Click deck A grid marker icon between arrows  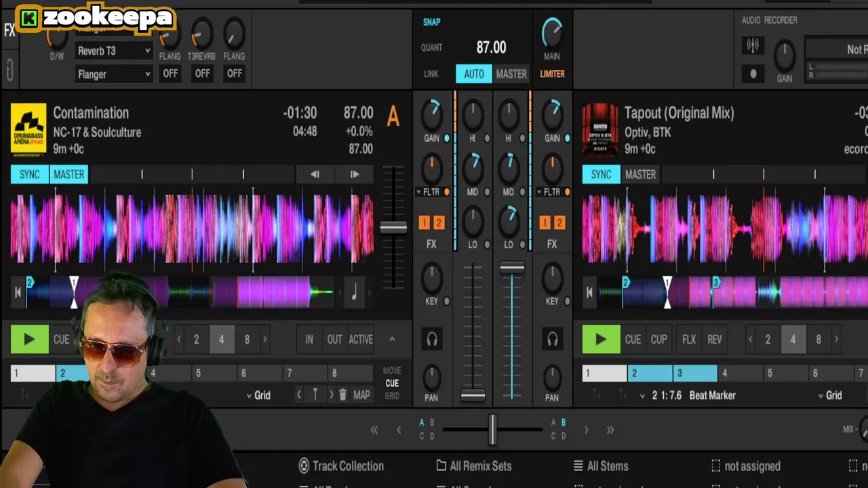pos(315,395)
